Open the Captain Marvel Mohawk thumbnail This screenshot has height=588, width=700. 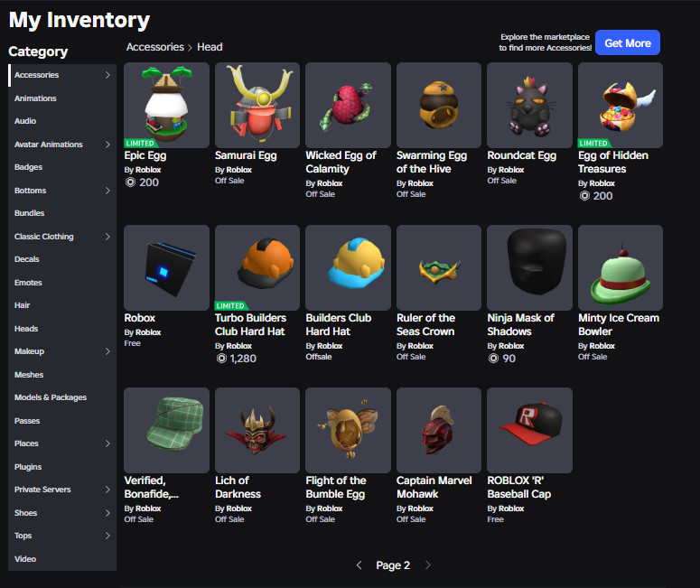(439, 430)
